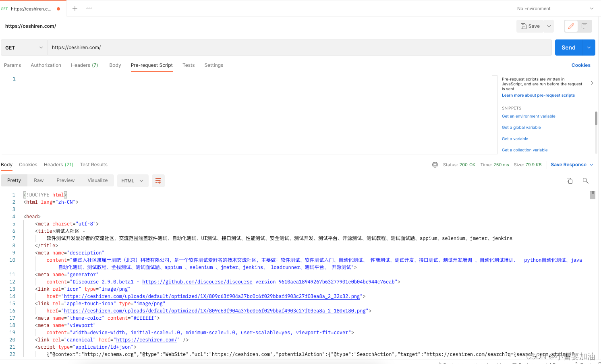This screenshot has height=364, width=601.
Task: Select the response Body tab
Action: tap(6, 165)
